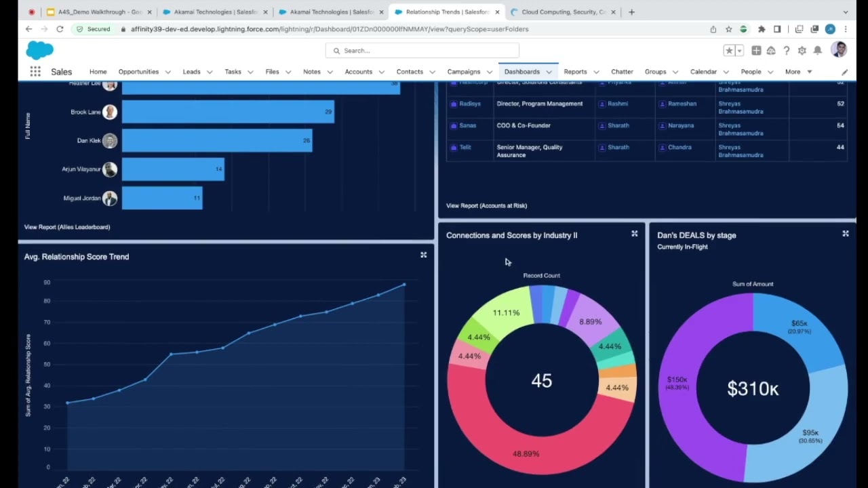Click the Salesforce cloud logo

click(39, 50)
